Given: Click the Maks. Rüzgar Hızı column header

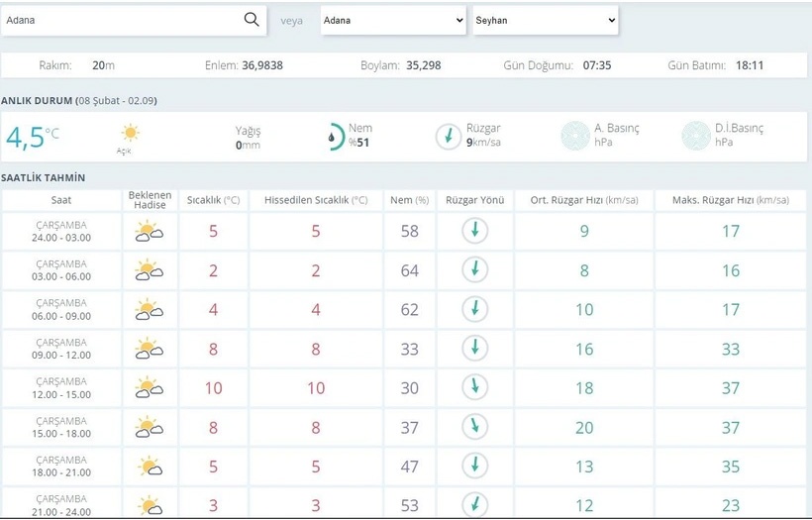Looking at the screenshot, I should coord(731,200).
